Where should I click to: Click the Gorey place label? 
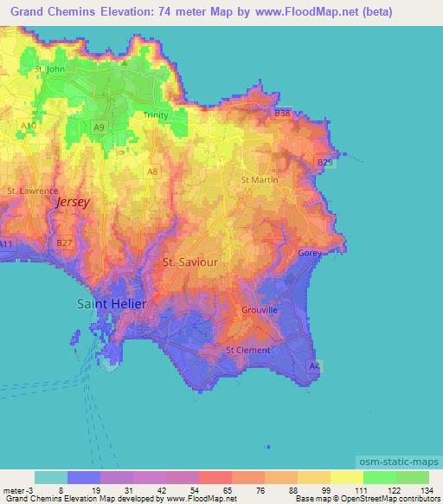pos(310,253)
